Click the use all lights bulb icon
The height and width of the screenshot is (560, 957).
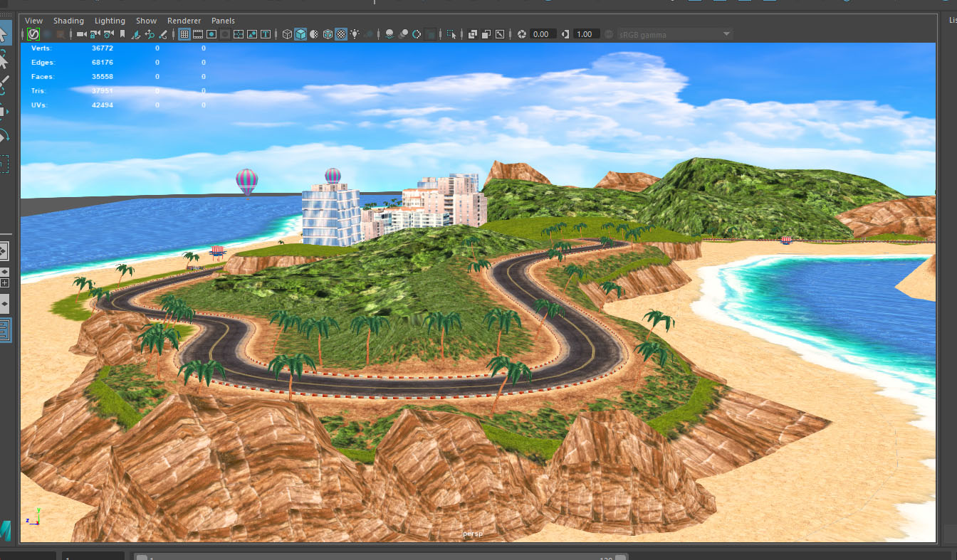tap(355, 34)
